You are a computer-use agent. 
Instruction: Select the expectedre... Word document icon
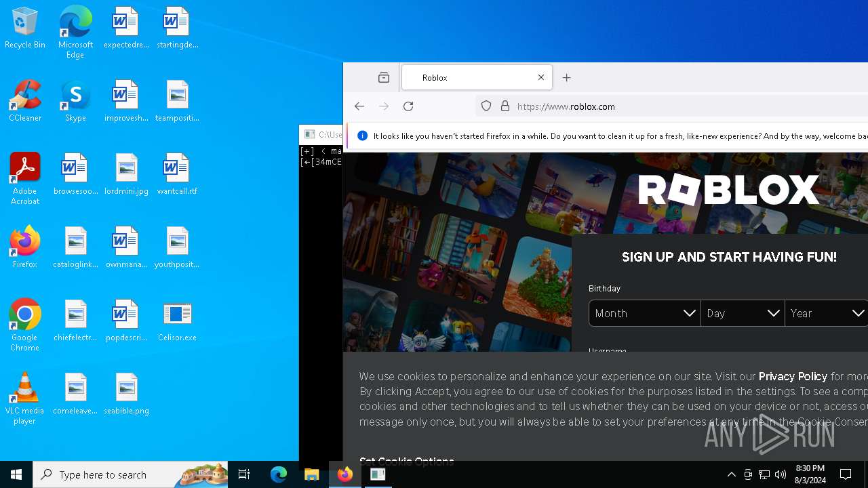(125, 28)
